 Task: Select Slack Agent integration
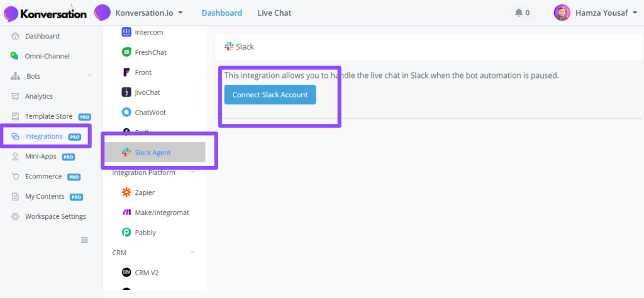155,152
